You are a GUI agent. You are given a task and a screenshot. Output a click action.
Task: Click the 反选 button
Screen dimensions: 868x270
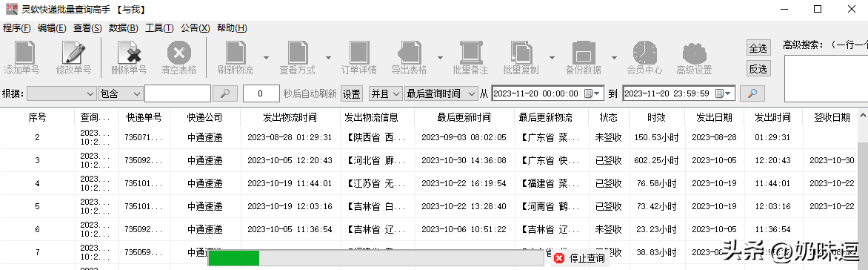tap(758, 69)
